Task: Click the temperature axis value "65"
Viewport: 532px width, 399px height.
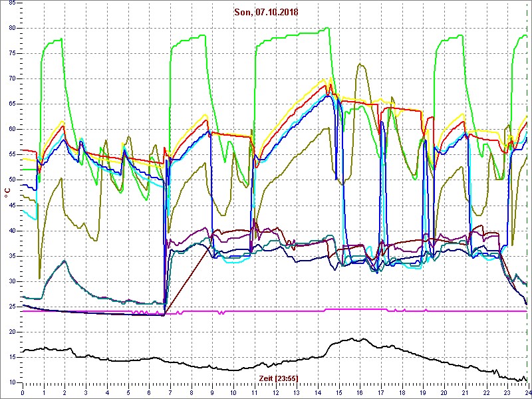Action: [x=11, y=104]
